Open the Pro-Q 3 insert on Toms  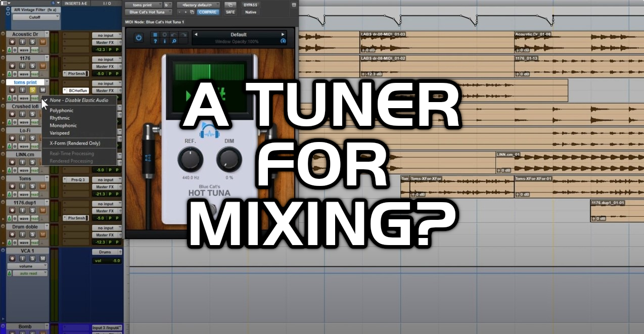[75, 179]
